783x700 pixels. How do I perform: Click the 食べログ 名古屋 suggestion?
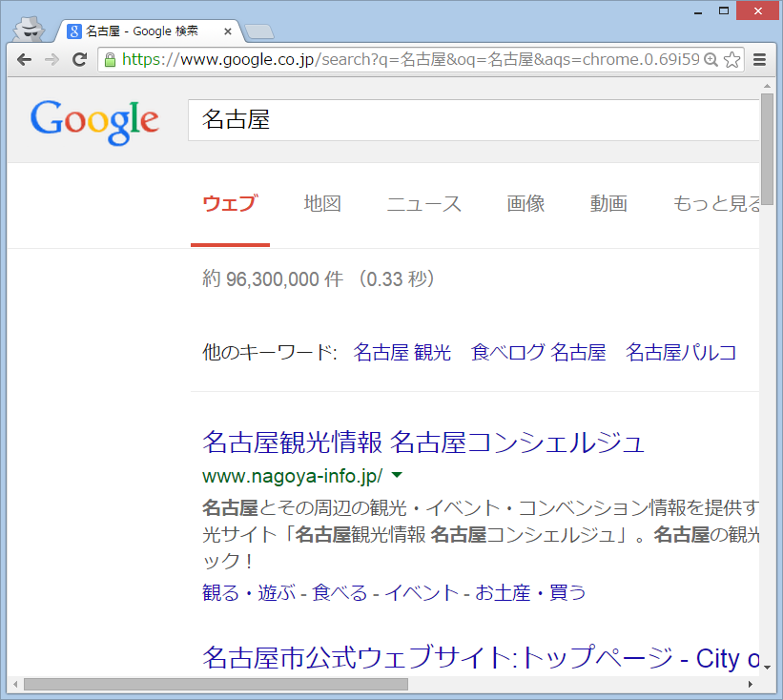pyautogui.click(x=538, y=352)
